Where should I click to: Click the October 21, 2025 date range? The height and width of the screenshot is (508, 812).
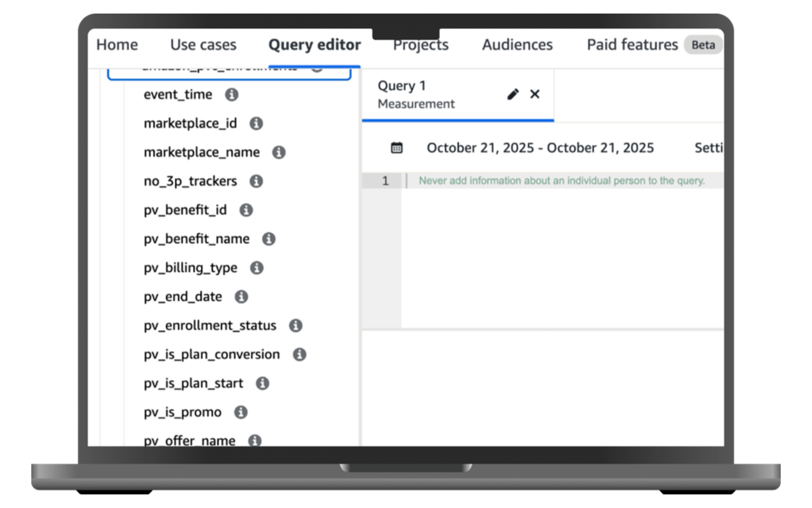540,148
